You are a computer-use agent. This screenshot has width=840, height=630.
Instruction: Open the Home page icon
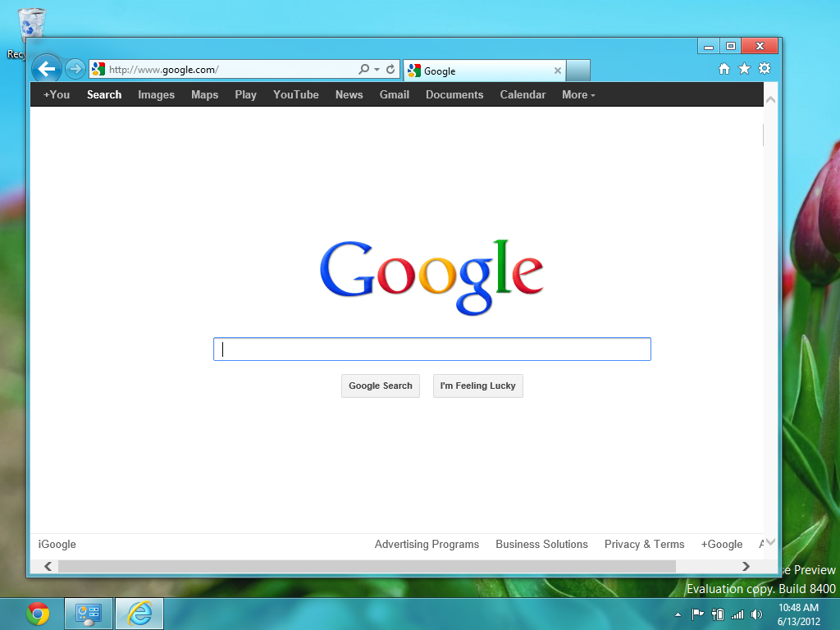724,69
